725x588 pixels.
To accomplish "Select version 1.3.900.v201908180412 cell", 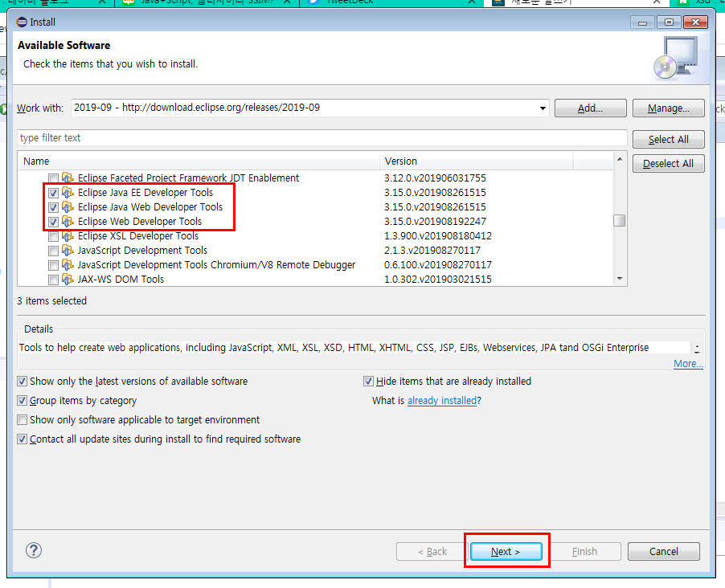I will point(437,235).
